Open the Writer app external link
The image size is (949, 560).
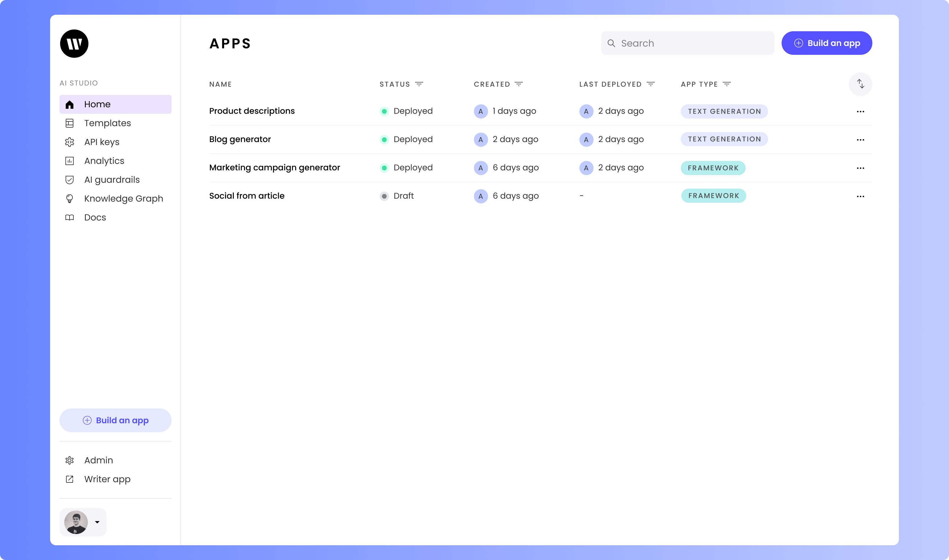(x=107, y=479)
